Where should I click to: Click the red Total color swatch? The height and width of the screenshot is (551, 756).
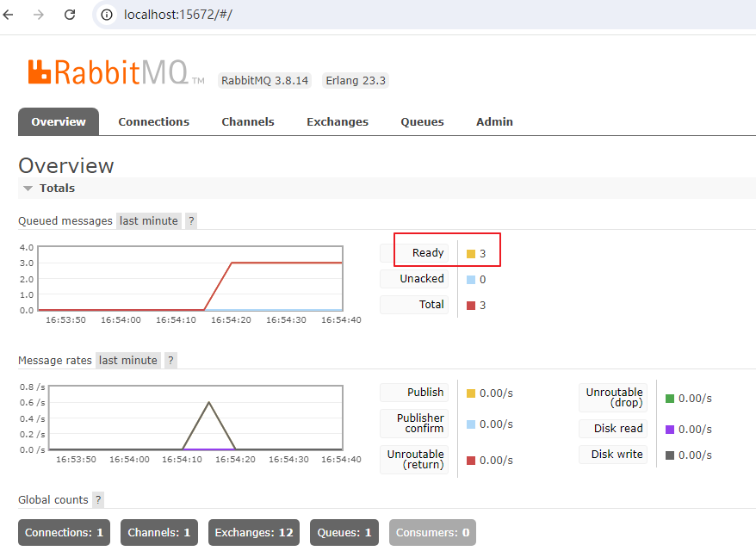click(x=471, y=305)
